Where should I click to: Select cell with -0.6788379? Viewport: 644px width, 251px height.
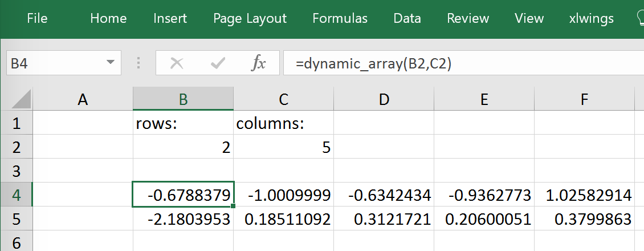[x=183, y=195]
